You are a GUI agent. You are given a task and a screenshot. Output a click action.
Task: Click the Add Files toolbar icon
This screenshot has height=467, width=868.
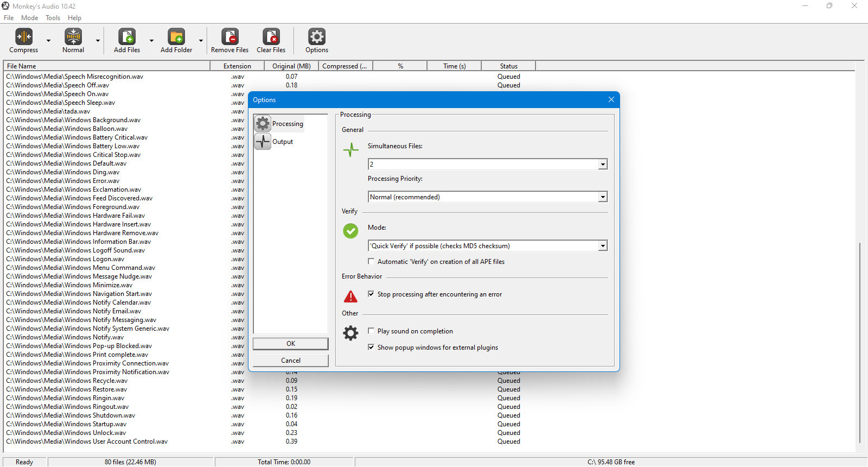tap(127, 36)
